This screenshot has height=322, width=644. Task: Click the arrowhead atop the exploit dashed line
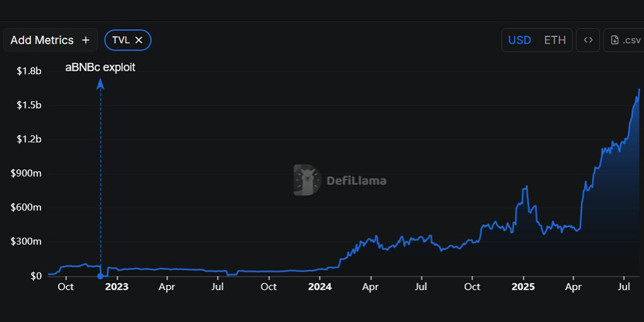pyautogui.click(x=100, y=82)
